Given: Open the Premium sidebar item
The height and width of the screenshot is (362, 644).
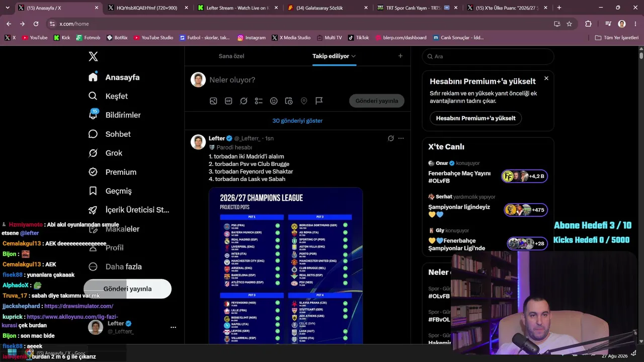Looking at the screenshot, I should (x=112, y=172).
